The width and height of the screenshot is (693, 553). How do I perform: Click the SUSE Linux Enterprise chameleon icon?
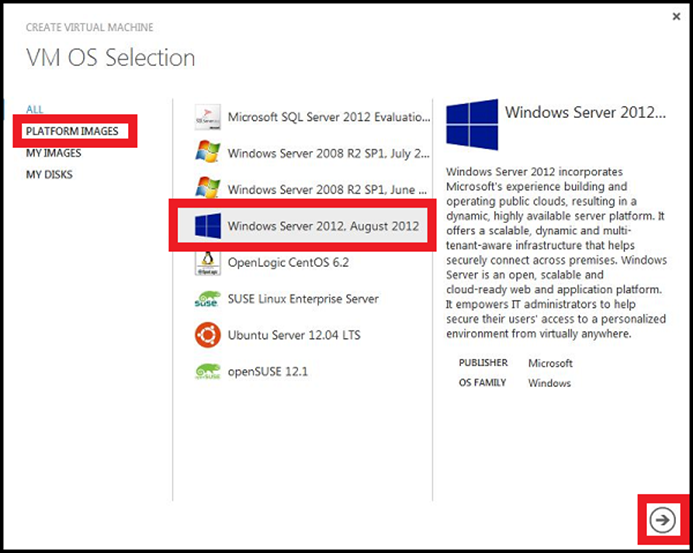click(x=207, y=299)
